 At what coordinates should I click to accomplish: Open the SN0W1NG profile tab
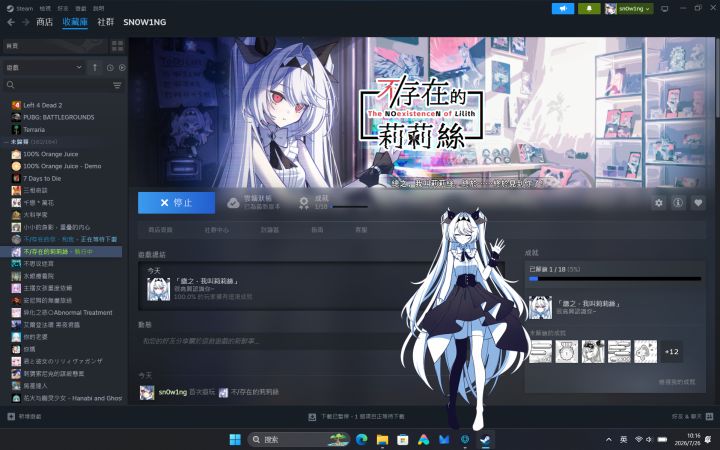(145, 22)
